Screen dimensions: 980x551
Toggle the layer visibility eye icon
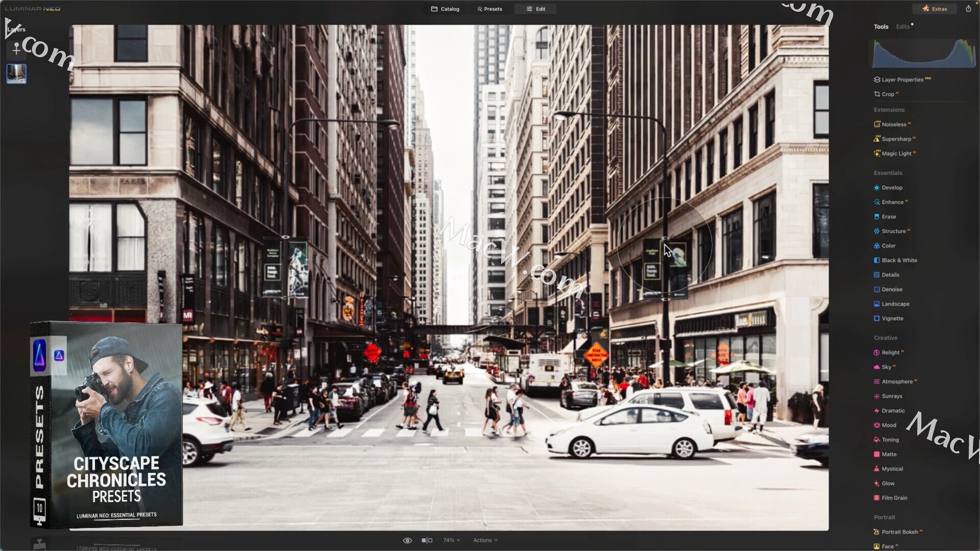coord(407,540)
